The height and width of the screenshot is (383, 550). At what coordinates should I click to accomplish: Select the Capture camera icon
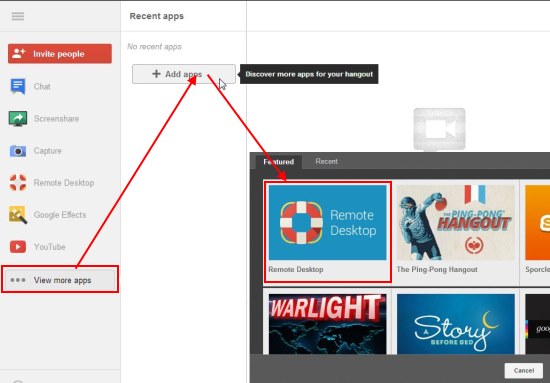click(18, 151)
